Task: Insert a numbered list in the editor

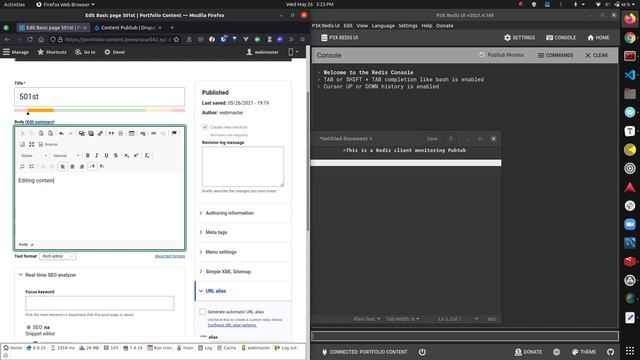Action: pyautogui.click(x=22, y=167)
